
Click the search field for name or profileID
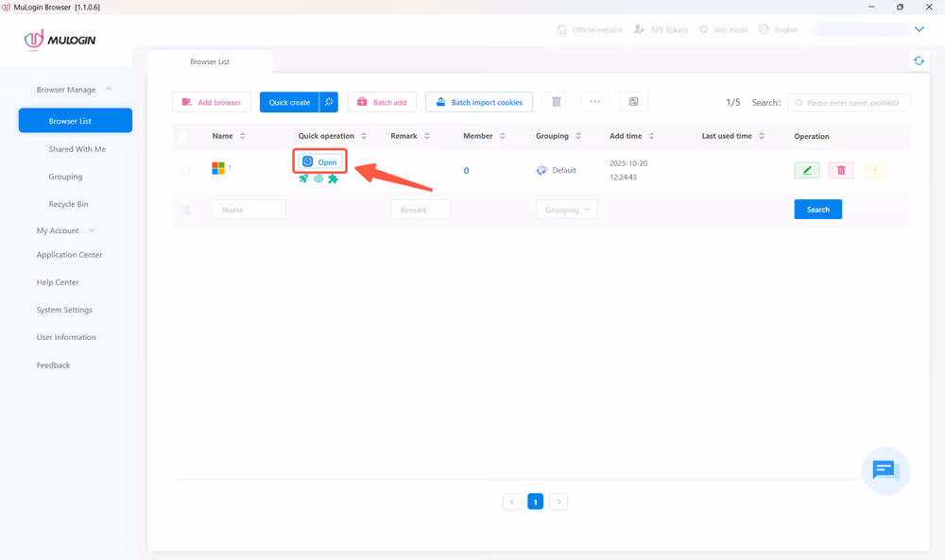coord(850,102)
